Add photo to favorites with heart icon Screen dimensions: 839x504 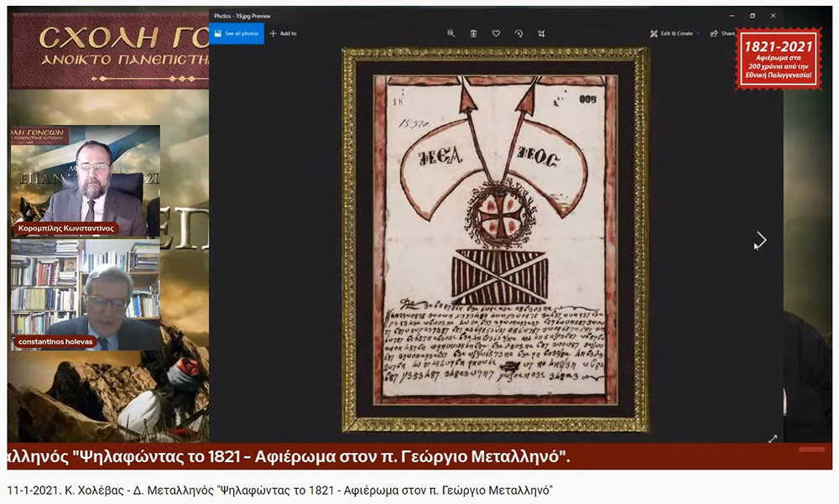point(496,34)
